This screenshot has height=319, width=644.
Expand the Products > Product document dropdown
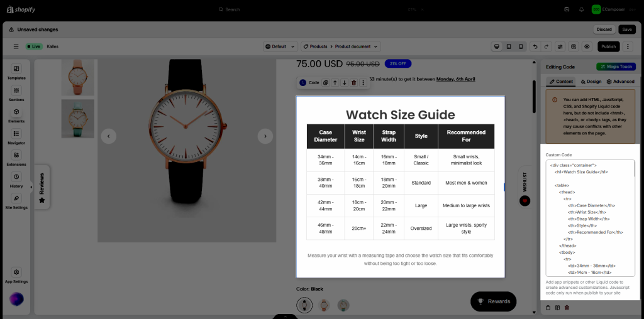[x=340, y=46]
